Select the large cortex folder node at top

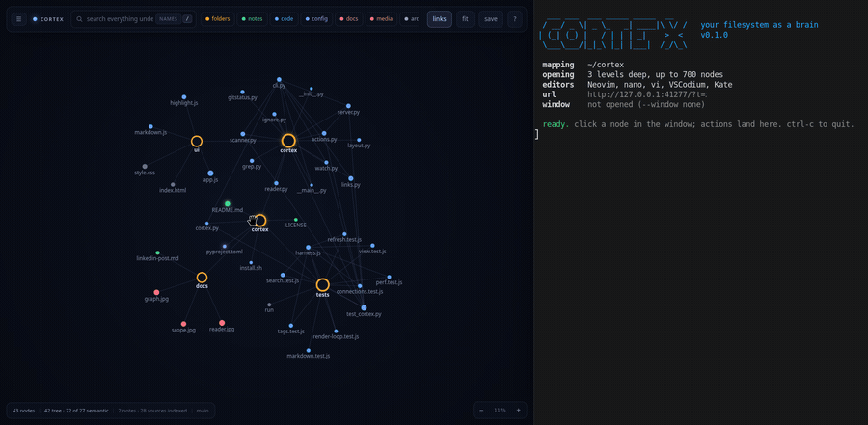288,141
